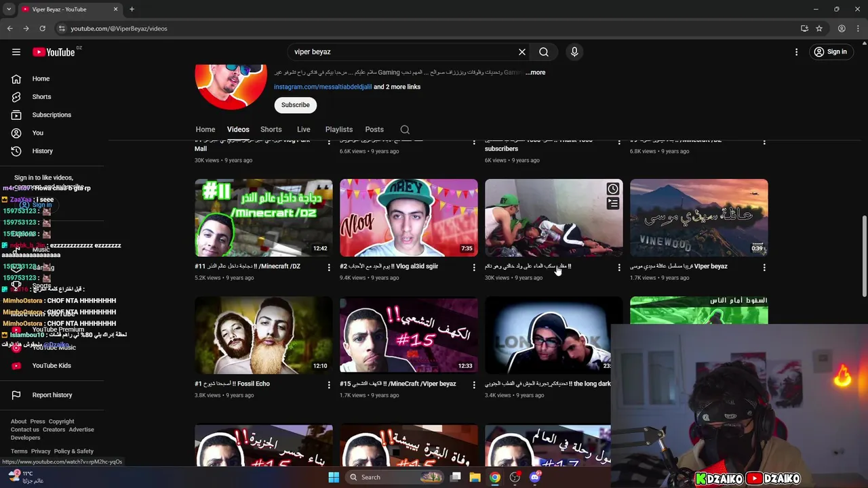This screenshot has height=488, width=868.
Task: Open Report history in the sidebar
Action: pos(52,395)
